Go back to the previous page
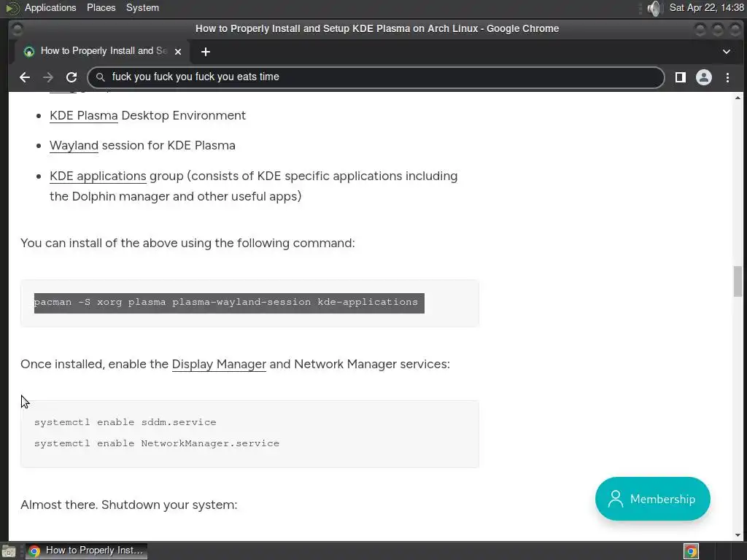The width and height of the screenshot is (747, 560). click(x=25, y=77)
